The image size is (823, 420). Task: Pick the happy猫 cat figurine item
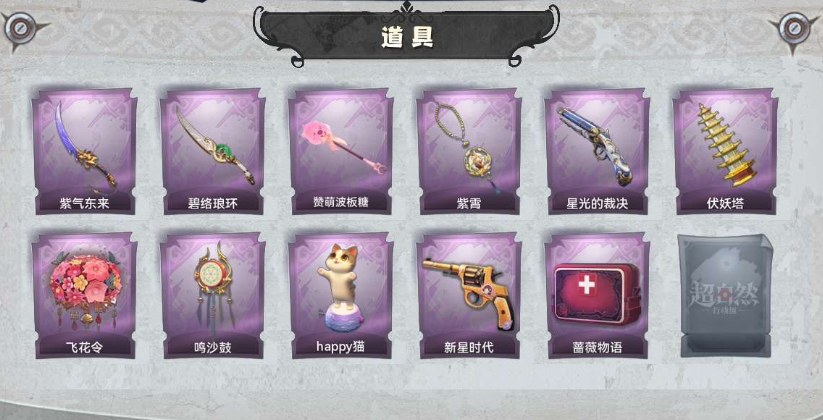click(x=341, y=296)
